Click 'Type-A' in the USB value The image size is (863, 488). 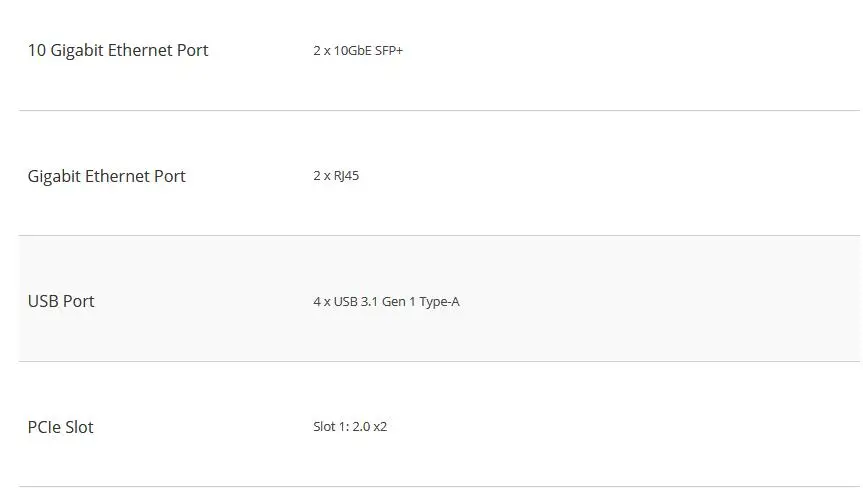tap(439, 301)
